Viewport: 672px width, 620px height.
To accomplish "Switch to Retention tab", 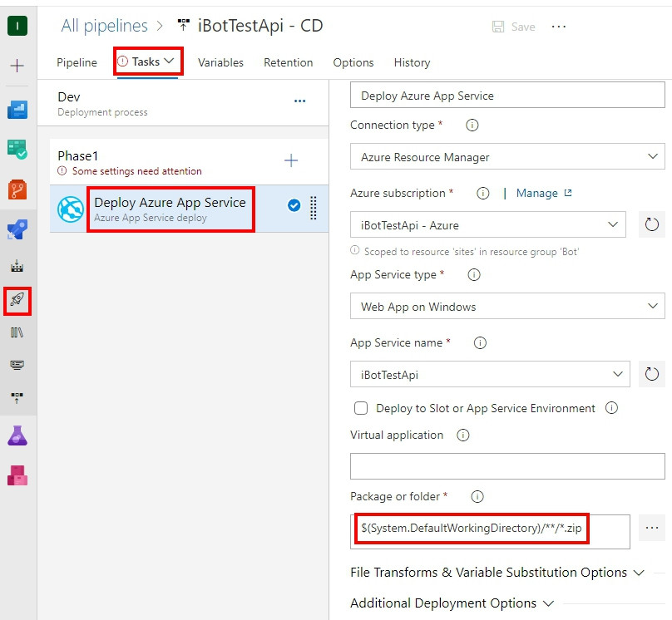I will coord(288,62).
